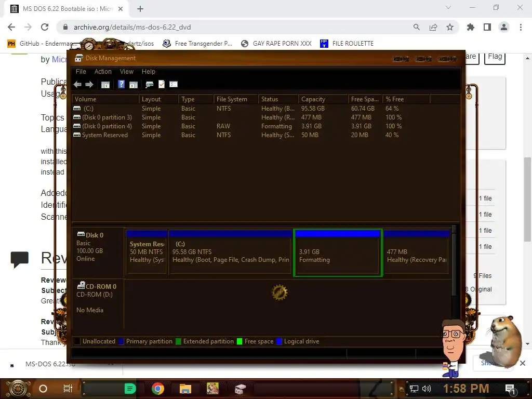Click the Disk 0 Basic 100.00 GB label
This screenshot has width=532, height=399.
(x=98, y=252)
